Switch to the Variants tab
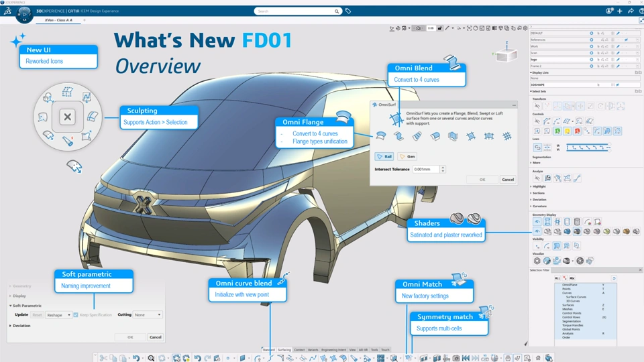 313,350
